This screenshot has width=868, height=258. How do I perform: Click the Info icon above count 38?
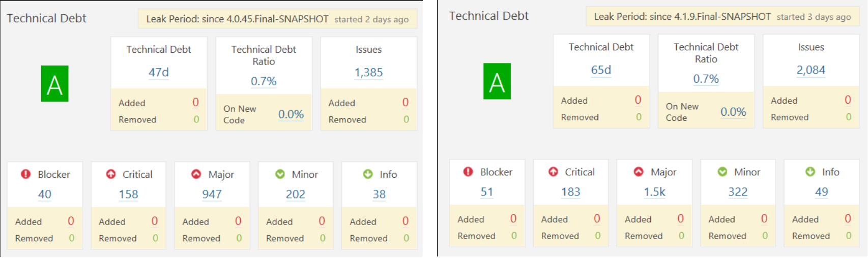coord(368,174)
